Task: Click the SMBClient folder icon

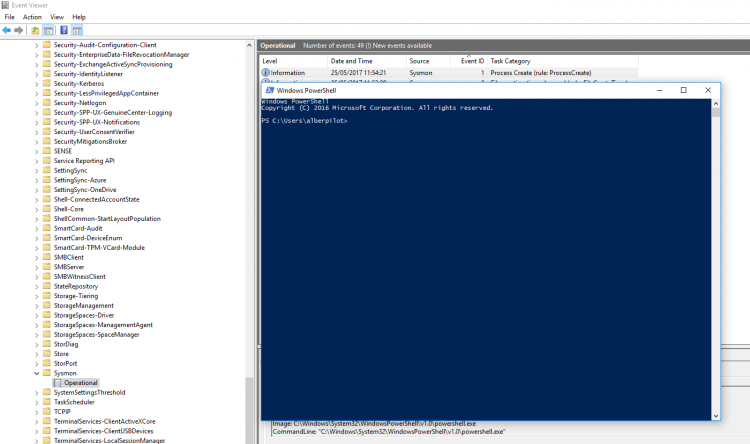Action: coord(46,257)
